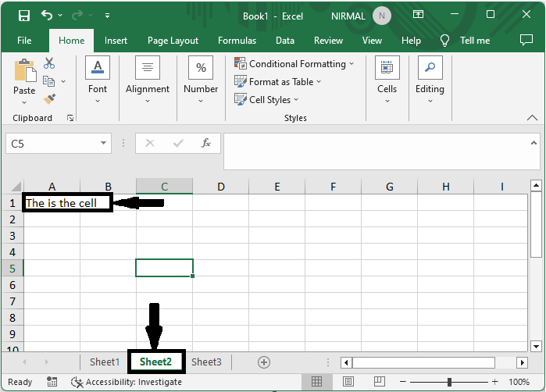Open Format as Table menu
This screenshot has width=546, height=392.
pos(277,82)
